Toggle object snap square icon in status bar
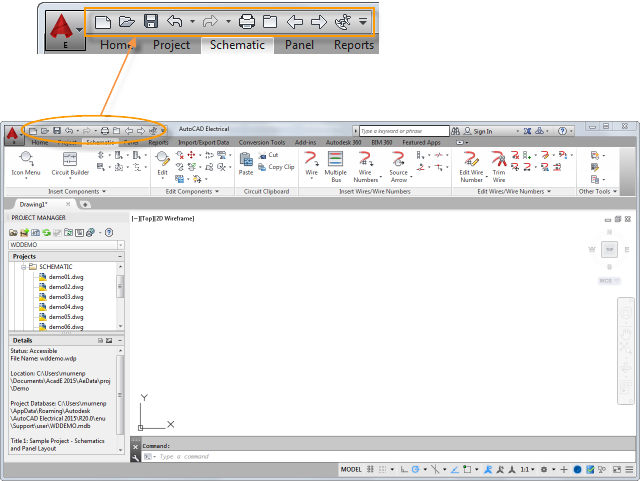The width and height of the screenshot is (640, 481). coord(467,469)
